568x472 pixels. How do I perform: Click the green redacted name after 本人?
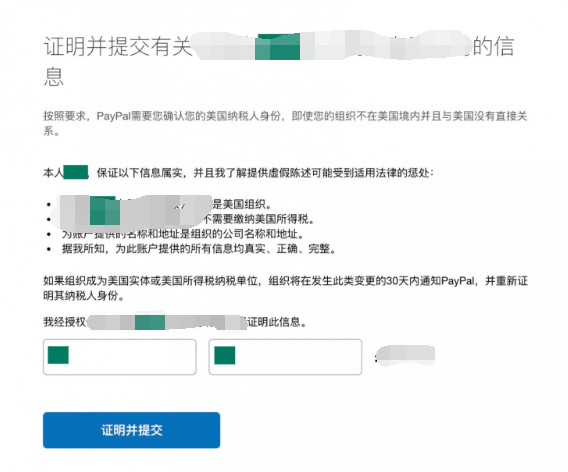point(76,172)
